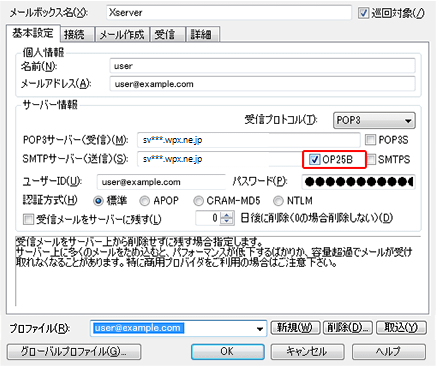Click the 取込 profile button

coord(401,328)
